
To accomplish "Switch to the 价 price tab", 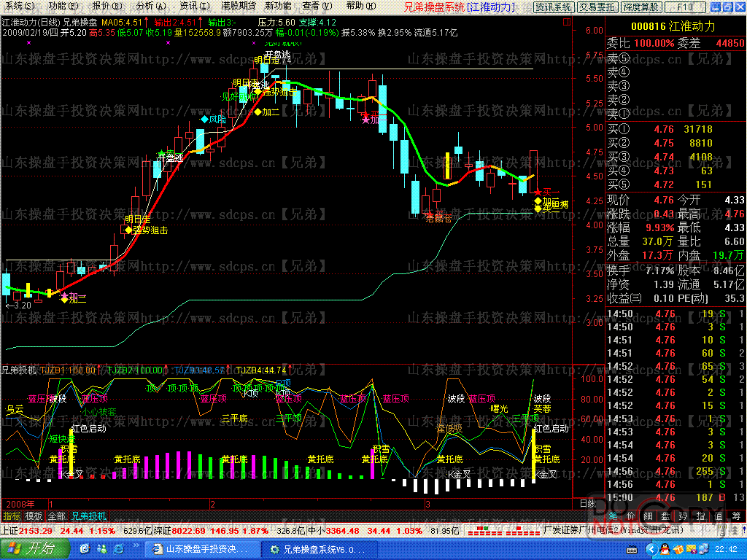I will pyautogui.click(x=631, y=516).
